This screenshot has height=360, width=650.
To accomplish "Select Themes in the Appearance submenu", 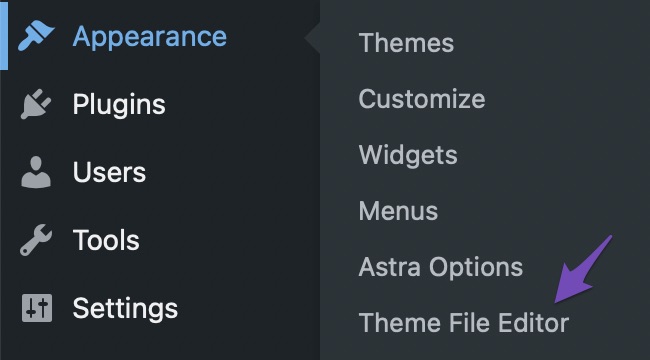I will pos(406,43).
